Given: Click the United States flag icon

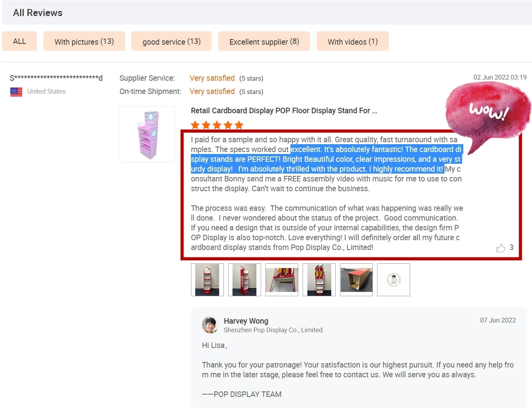Looking at the screenshot, I should 16,92.
